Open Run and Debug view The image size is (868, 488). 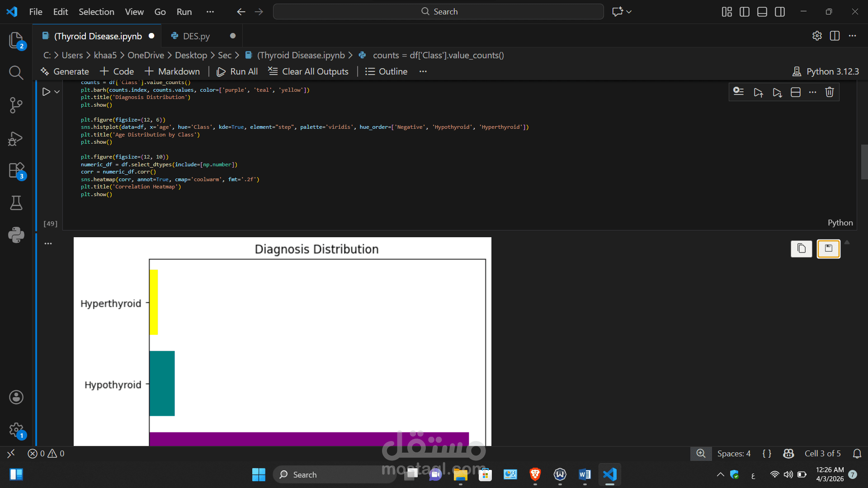(x=16, y=138)
